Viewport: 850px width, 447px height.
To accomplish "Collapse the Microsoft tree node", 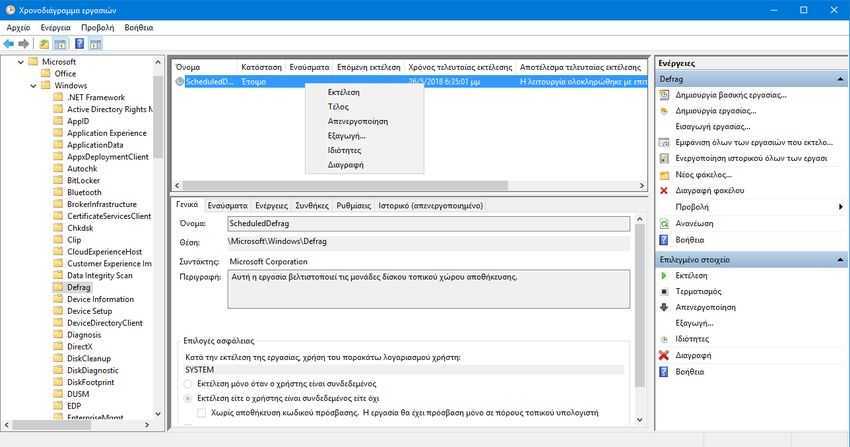I will point(21,62).
